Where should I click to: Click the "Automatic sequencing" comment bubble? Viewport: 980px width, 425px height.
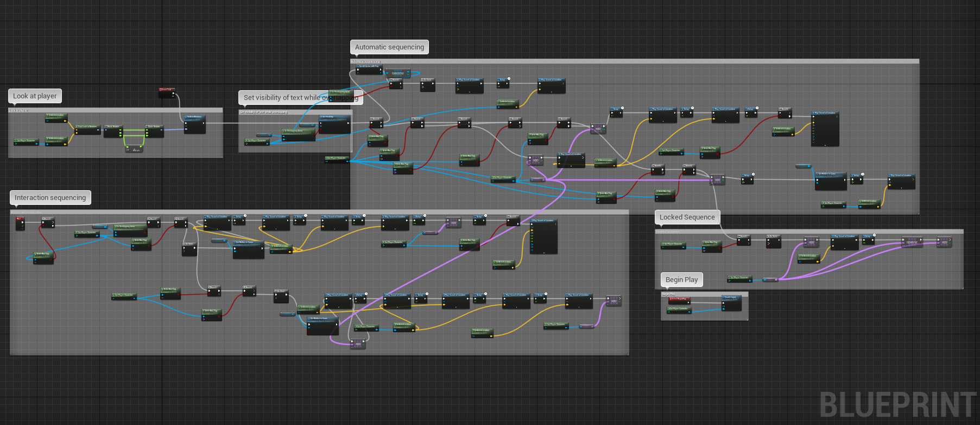[x=389, y=47]
